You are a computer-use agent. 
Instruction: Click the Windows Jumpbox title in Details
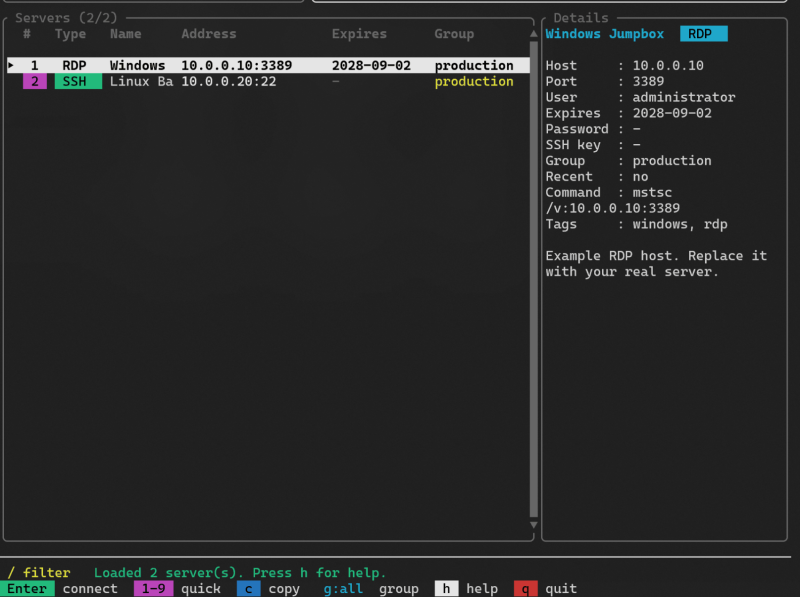pyautogui.click(x=605, y=34)
